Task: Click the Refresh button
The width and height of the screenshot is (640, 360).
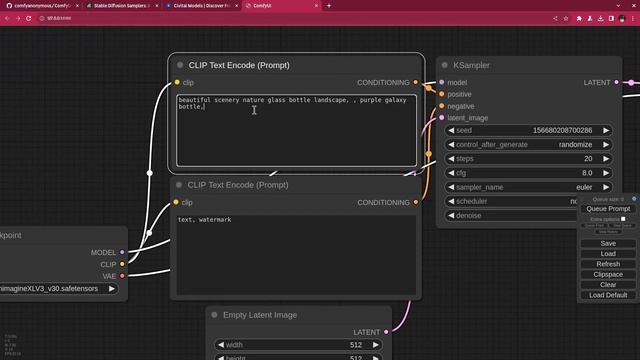Action: coord(608,264)
